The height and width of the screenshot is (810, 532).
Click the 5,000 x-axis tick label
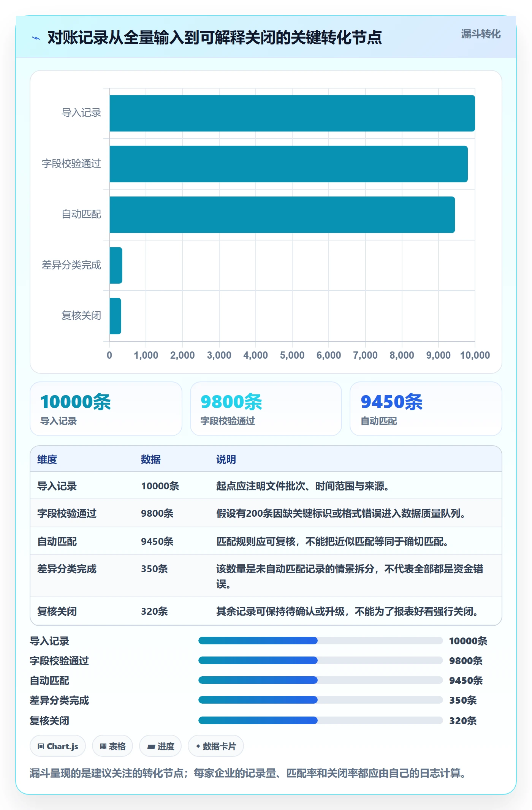click(292, 355)
